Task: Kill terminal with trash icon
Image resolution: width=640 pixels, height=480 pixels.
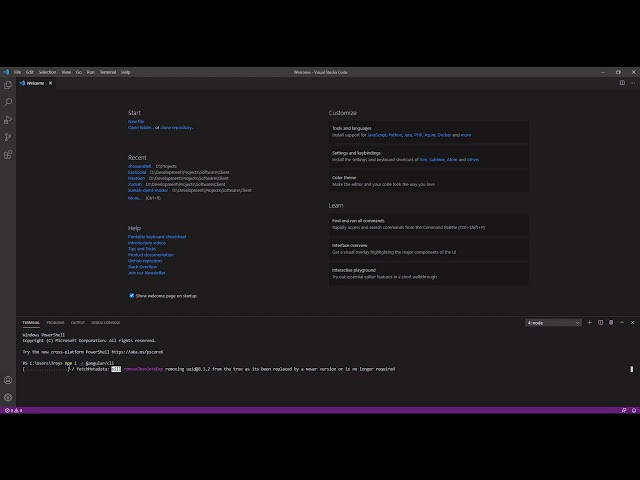Action: coord(611,322)
